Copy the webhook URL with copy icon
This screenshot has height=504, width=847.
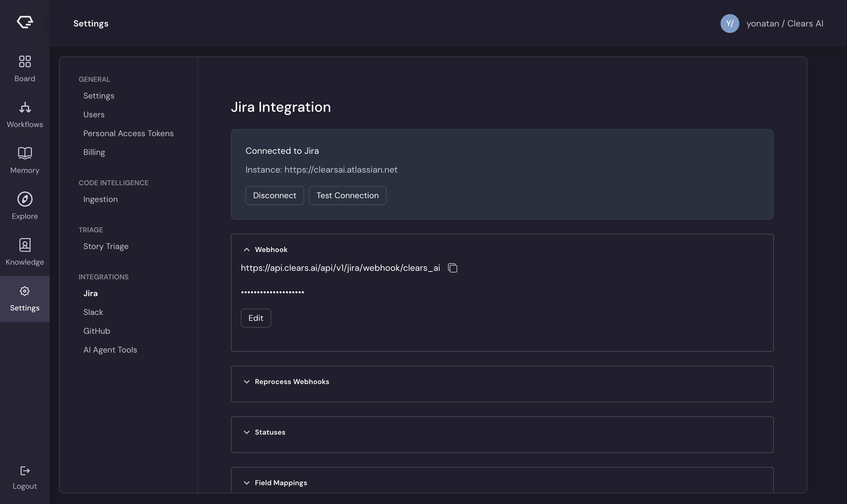pyautogui.click(x=452, y=268)
